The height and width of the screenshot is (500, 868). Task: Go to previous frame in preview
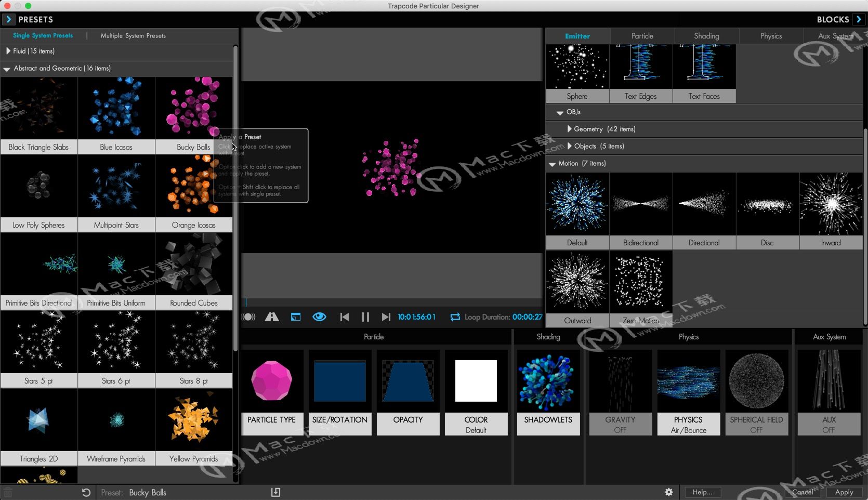[344, 317]
